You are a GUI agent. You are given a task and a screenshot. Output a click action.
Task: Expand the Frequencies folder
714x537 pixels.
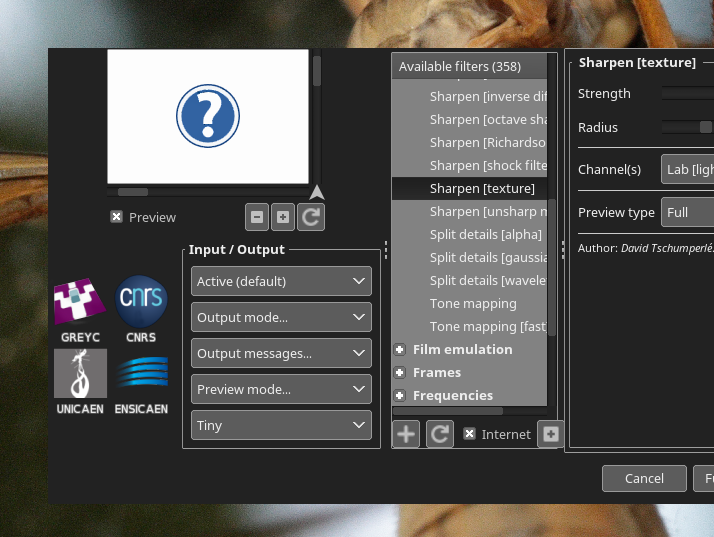[400, 395]
